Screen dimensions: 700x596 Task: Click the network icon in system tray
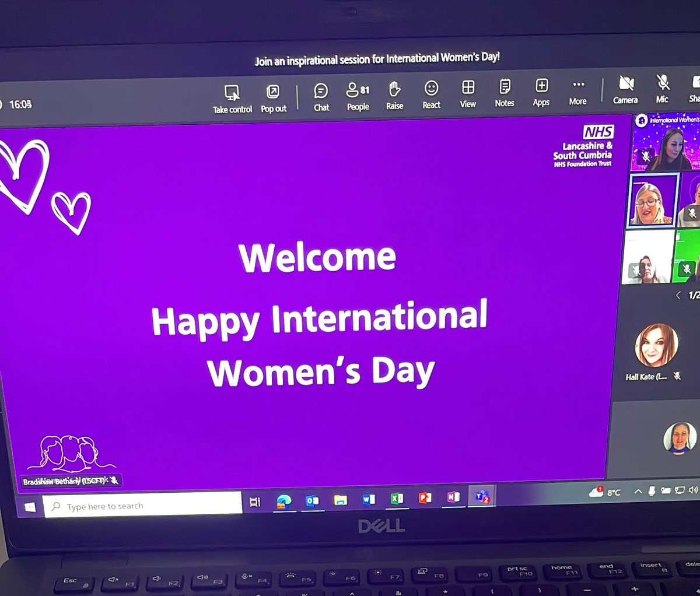click(680, 490)
